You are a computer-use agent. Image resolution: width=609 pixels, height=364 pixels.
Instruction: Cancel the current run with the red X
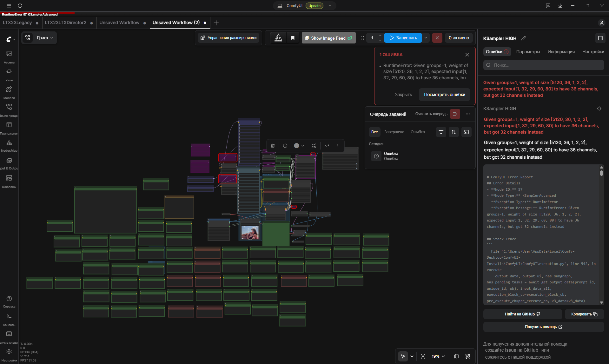click(437, 38)
